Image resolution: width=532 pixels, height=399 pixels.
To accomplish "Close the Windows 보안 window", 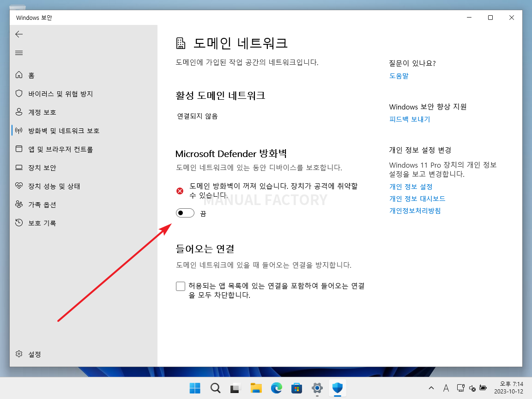I will (512, 17).
